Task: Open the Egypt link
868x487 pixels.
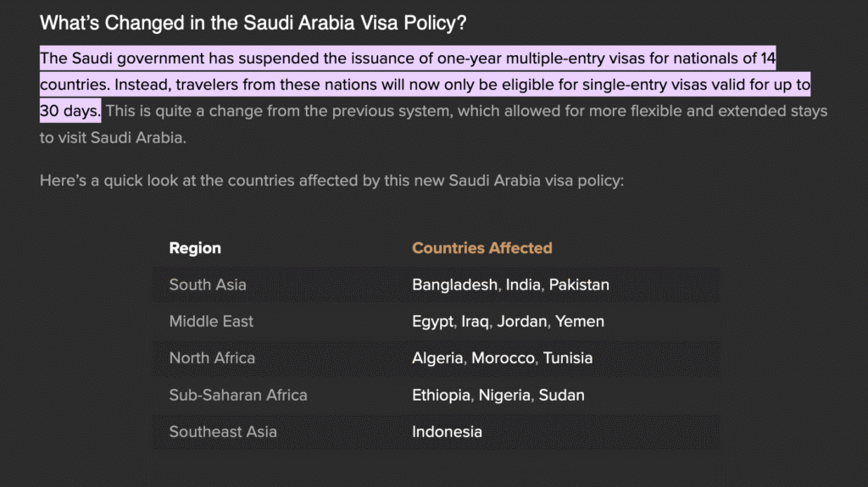Action: tap(432, 322)
